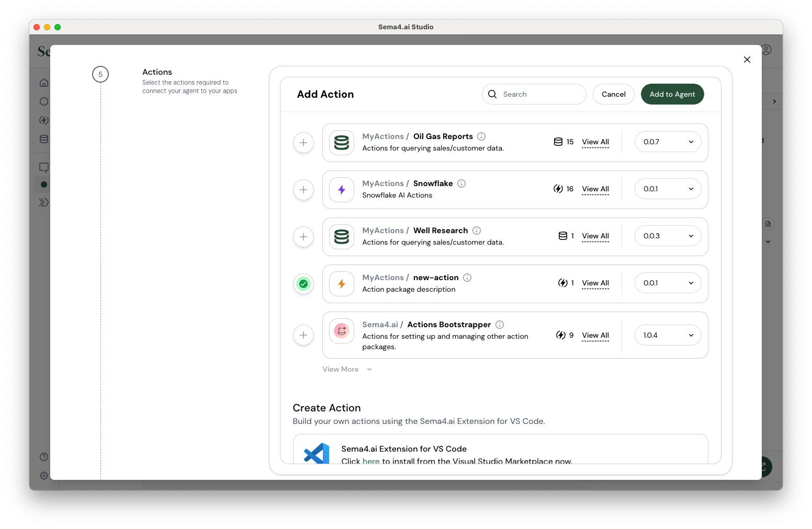Click the Well Research database icon
Screen dimensions: 812x529
[x=342, y=237]
